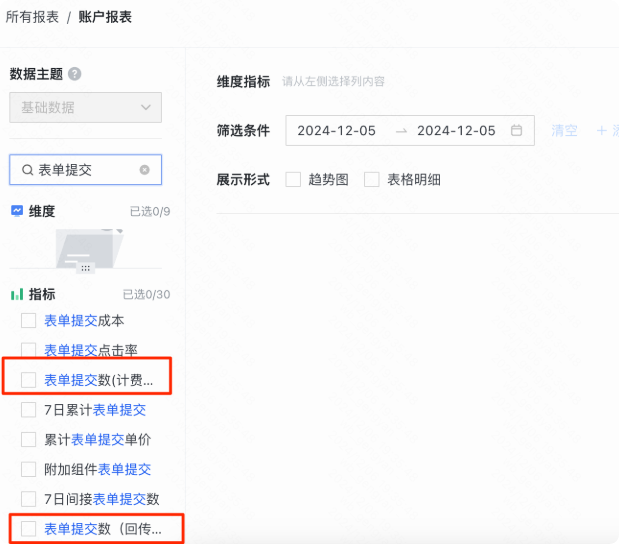Click the 请从左侧选择列内容 hint text
The width and height of the screenshot is (619, 544).
[x=333, y=81]
